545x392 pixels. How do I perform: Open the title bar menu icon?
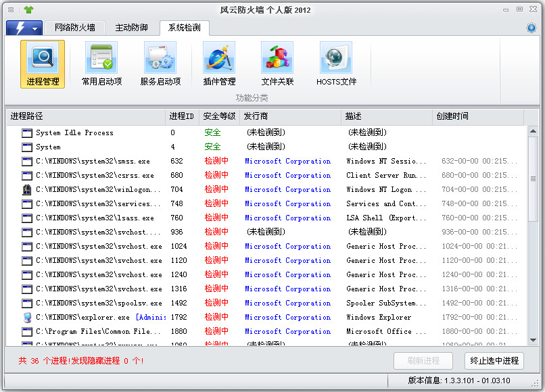point(11,9)
